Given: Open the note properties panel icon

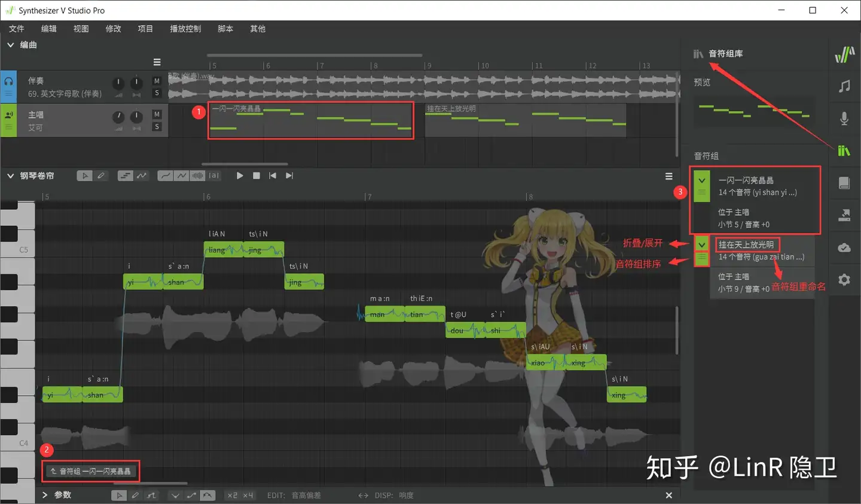Looking at the screenshot, I should (x=844, y=86).
